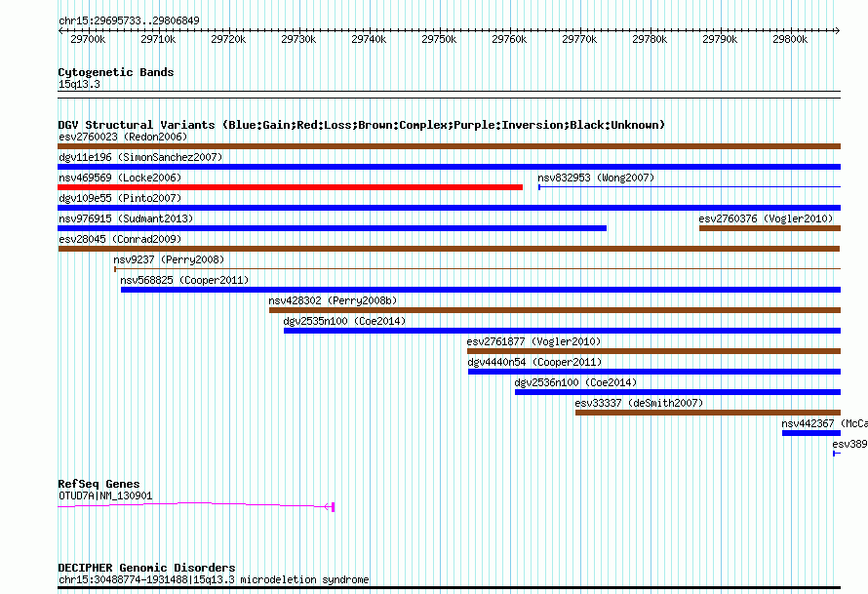Click the ruler's right arrow end
The width and height of the screenshot is (868, 594).
838,31
